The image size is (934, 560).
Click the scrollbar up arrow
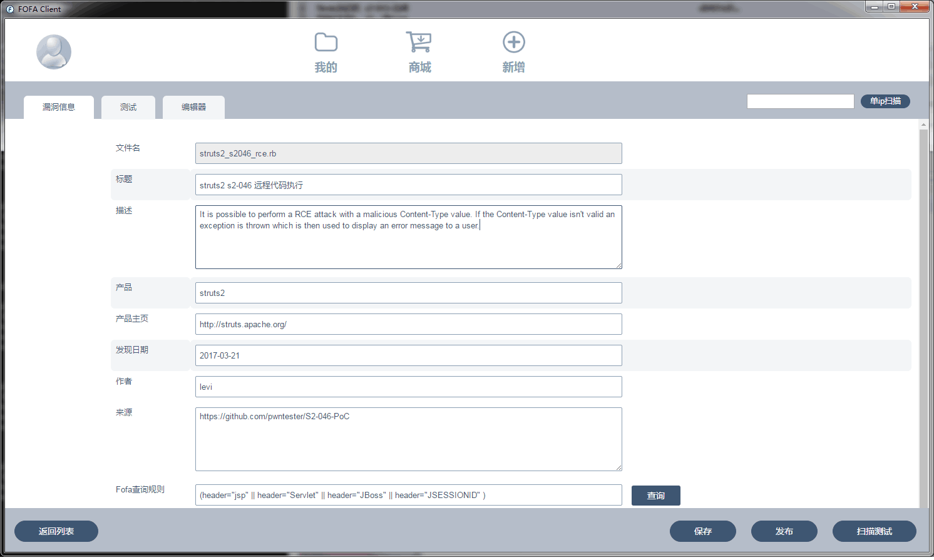[x=923, y=125]
